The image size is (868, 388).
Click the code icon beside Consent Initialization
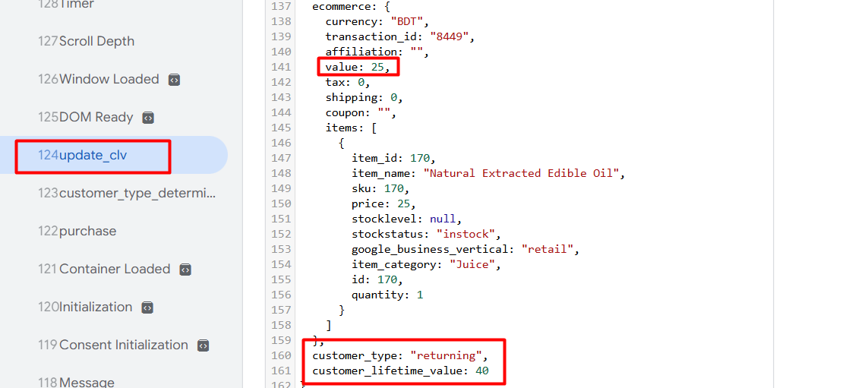coord(203,345)
